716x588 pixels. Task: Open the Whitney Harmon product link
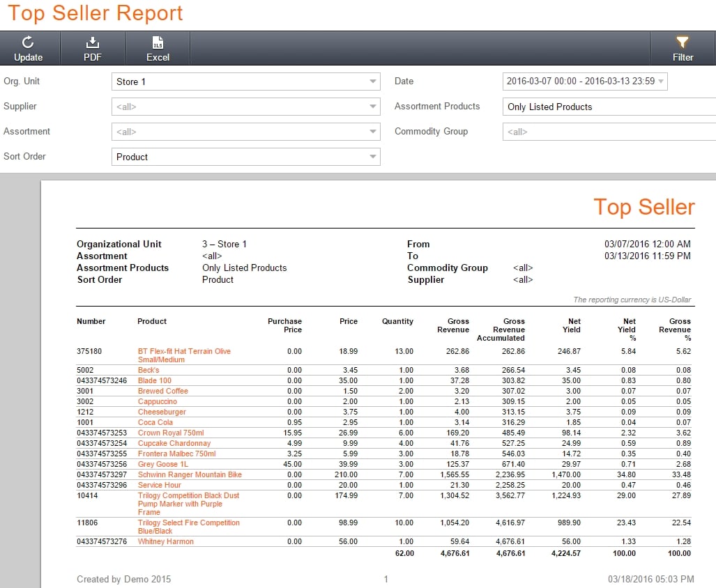tap(165, 541)
